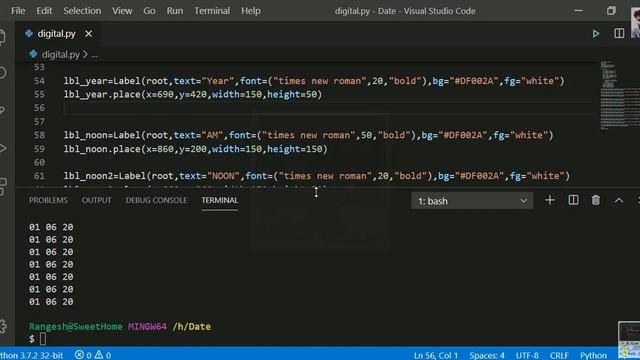Open the Selection menu

pyautogui.click(x=82, y=11)
